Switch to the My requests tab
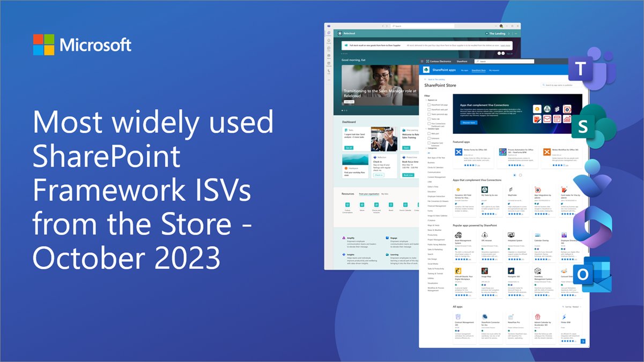Viewport: 644px width, 362px height. click(494, 70)
